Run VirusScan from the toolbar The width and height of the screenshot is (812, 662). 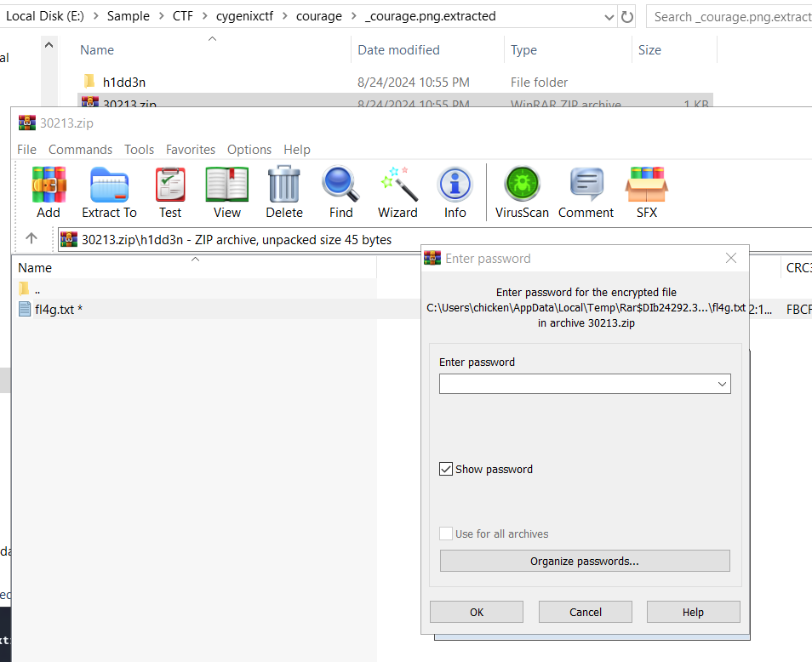[x=522, y=185]
